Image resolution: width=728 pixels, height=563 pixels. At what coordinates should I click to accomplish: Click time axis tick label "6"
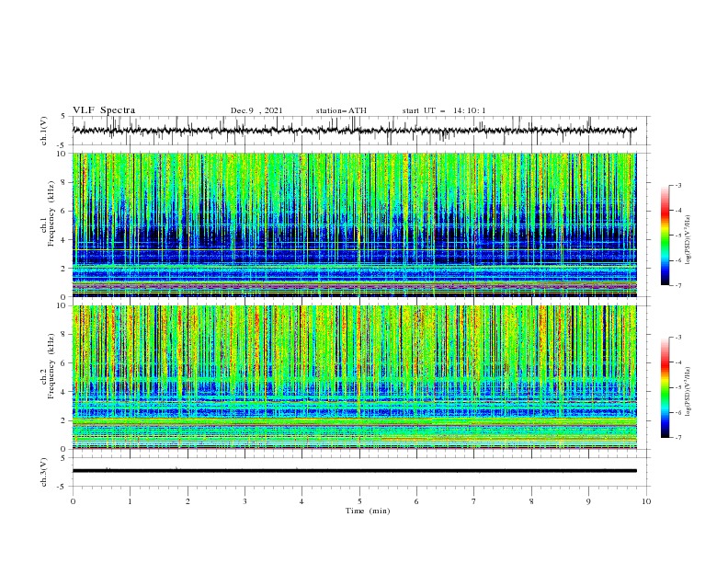[x=416, y=501]
